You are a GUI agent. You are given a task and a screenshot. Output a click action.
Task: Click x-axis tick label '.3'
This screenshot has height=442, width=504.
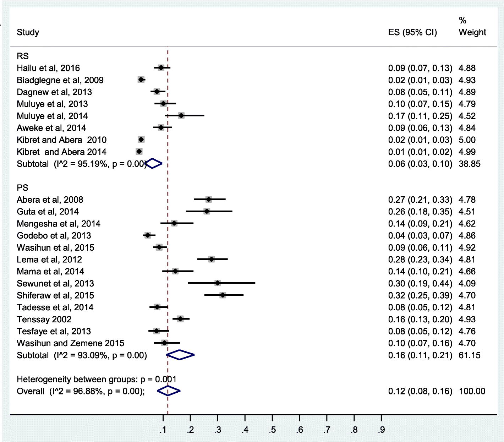[x=218, y=430]
